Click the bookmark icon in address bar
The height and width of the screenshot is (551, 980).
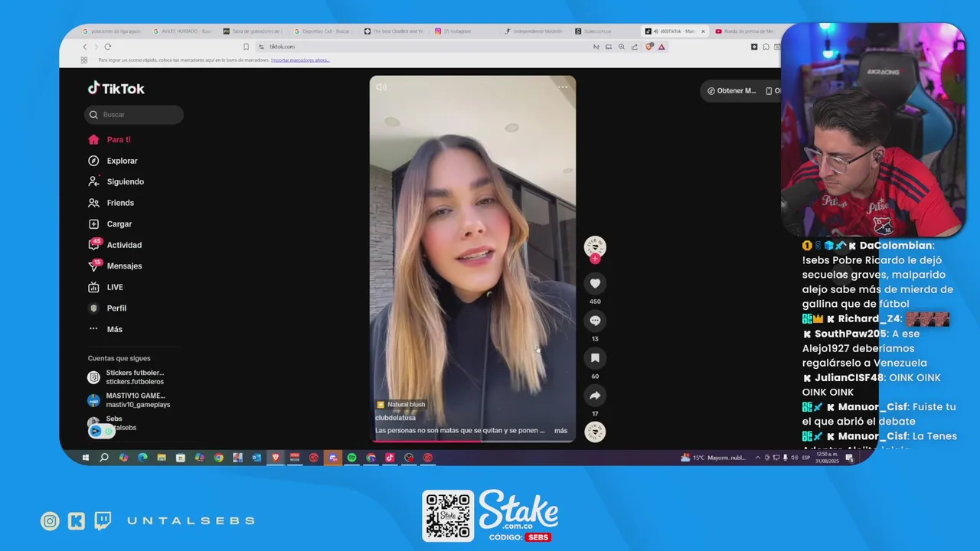pos(246,47)
